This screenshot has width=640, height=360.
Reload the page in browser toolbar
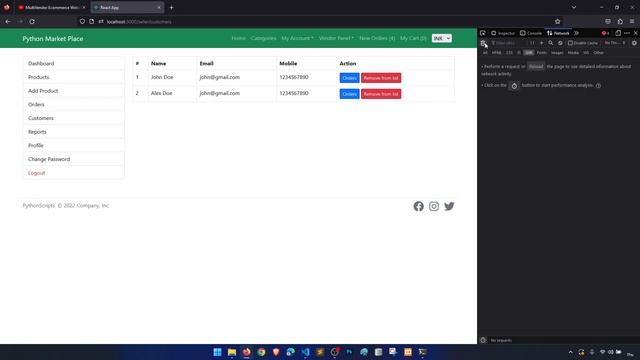[32, 21]
